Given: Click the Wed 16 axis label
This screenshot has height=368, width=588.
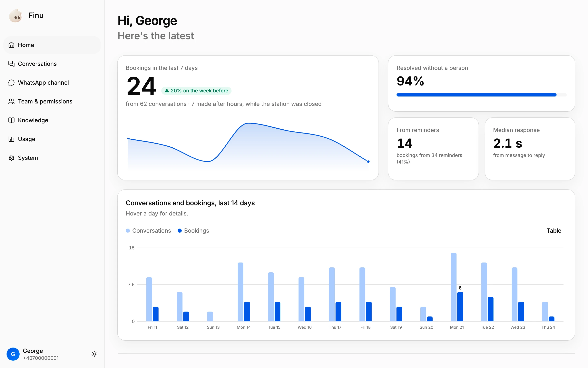Looking at the screenshot, I should coord(304,327).
